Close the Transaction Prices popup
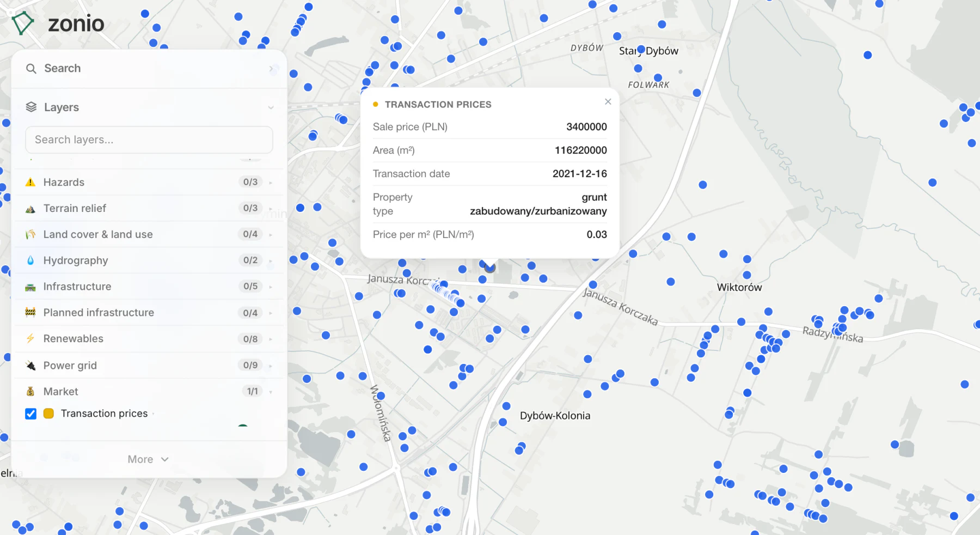980x535 pixels. coord(608,102)
